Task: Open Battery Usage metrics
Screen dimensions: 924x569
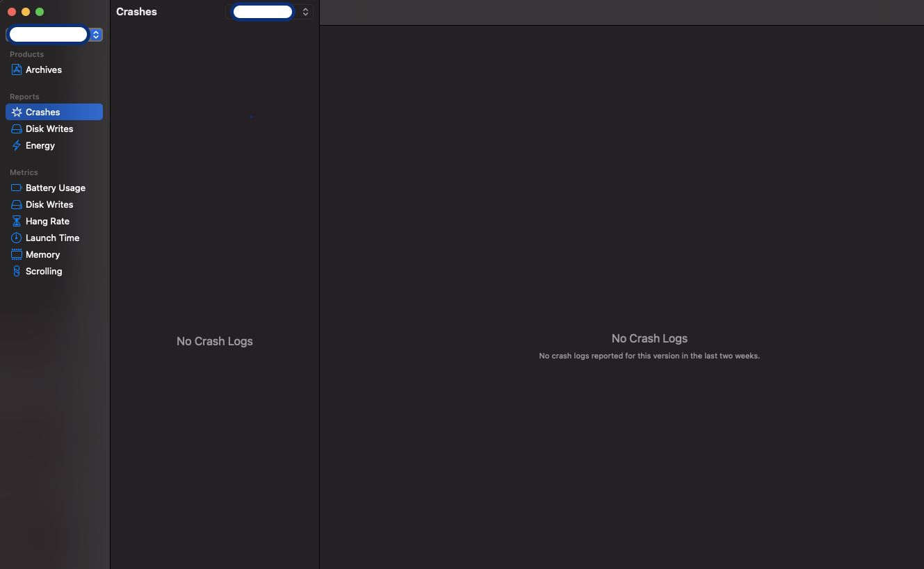Action: (55, 188)
